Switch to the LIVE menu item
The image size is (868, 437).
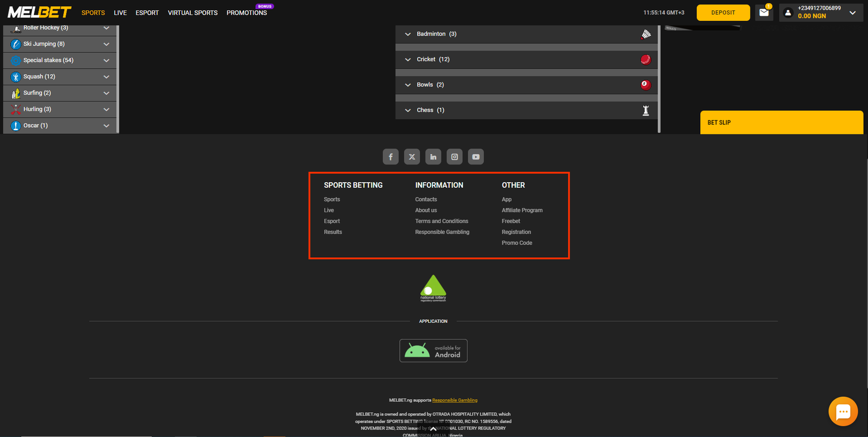click(x=120, y=12)
